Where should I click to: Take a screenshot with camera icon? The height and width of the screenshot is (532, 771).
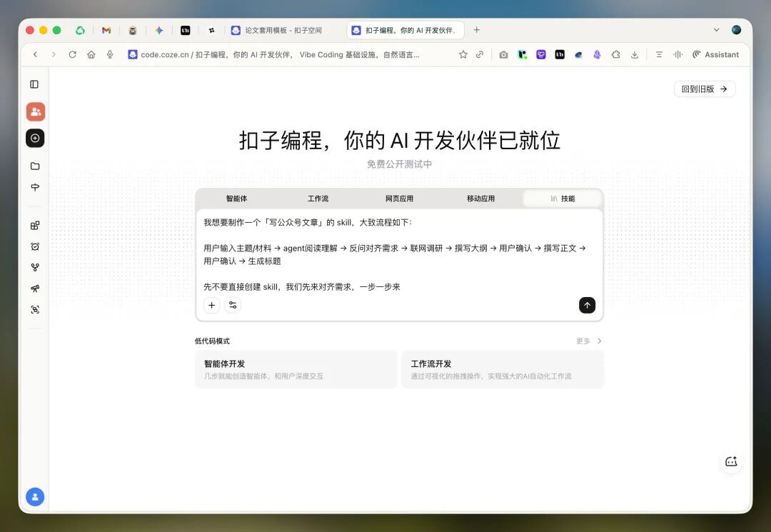point(503,54)
